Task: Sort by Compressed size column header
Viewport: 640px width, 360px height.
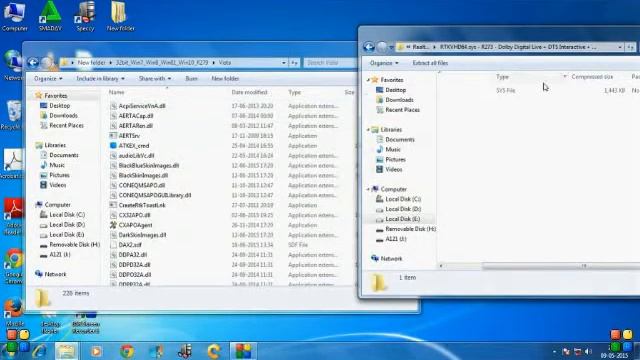Action: (592, 77)
